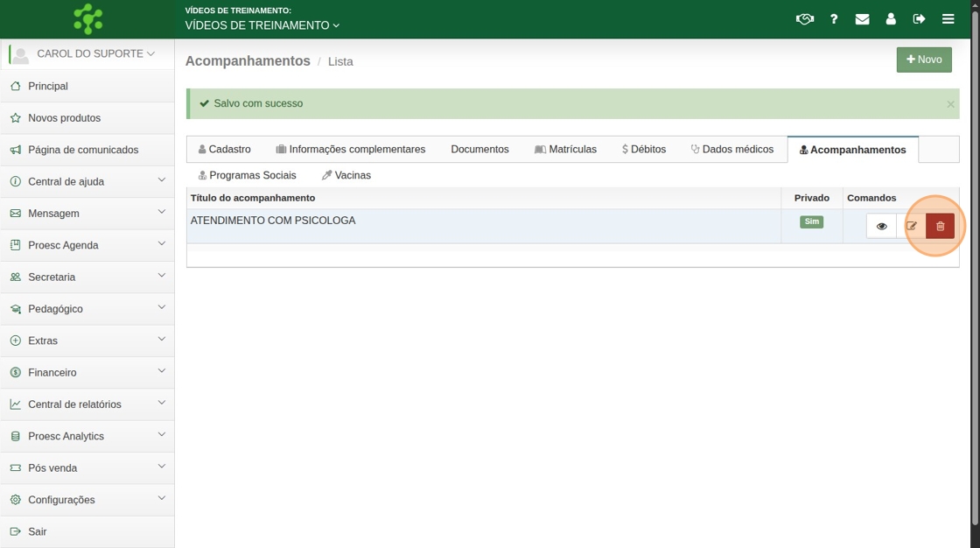
Task: Open the VÍDEOS DE TREINAMENTO unit dropdown
Action: pos(262,25)
